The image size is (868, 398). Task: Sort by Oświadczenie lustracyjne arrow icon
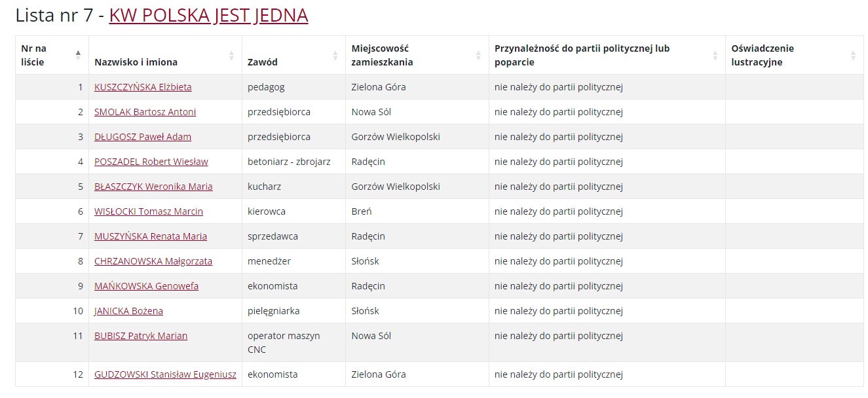coord(853,56)
